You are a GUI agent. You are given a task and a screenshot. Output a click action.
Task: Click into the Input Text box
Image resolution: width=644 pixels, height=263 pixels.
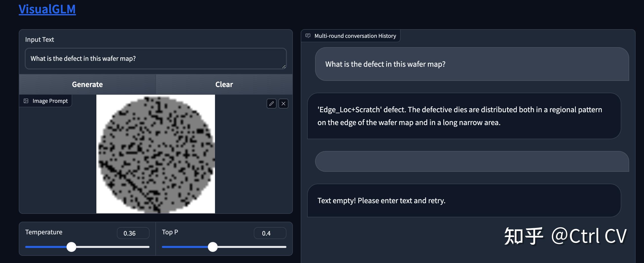tap(155, 59)
